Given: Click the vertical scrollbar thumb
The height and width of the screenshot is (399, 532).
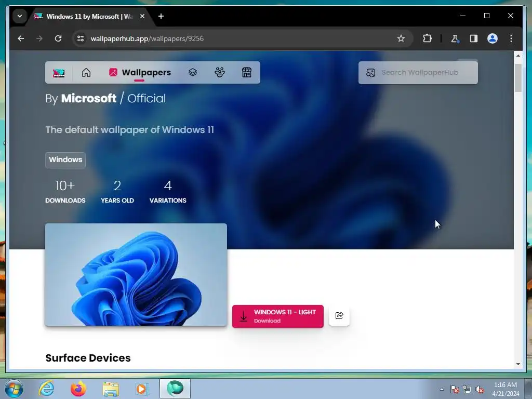Looking at the screenshot, I should (518, 78).
